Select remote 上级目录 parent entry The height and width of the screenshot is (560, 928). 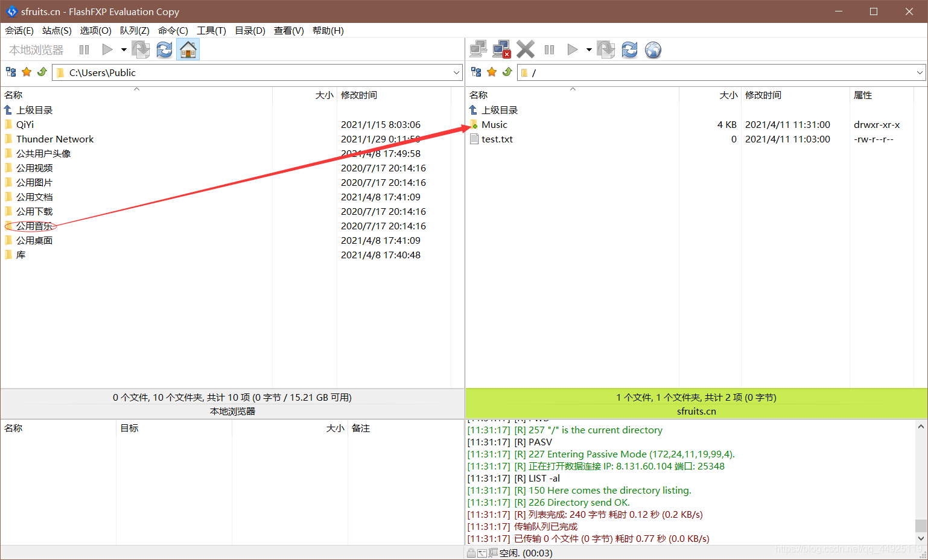point(500,110)
